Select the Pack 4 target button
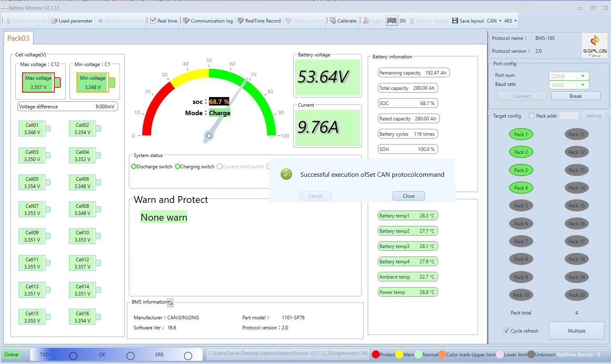 pyautogui.click(x=521, y=188)
